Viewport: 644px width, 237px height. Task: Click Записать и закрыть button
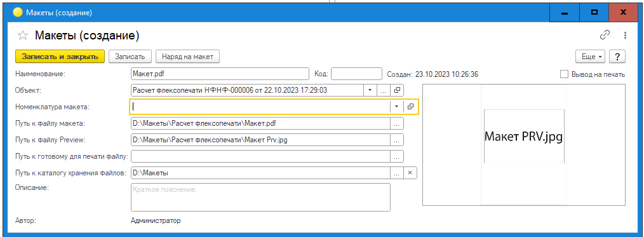click(x=60, y=57)
